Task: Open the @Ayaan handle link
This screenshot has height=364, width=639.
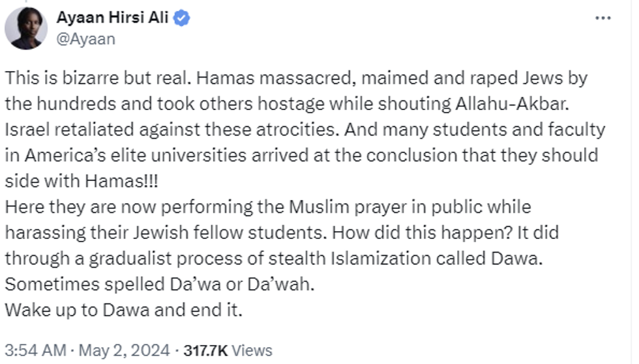Action: click(x=87, y=39)
